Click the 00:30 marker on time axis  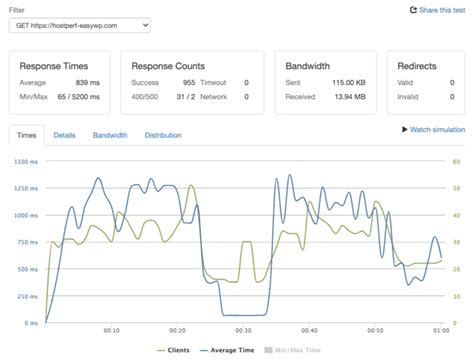tap(243, 331)
